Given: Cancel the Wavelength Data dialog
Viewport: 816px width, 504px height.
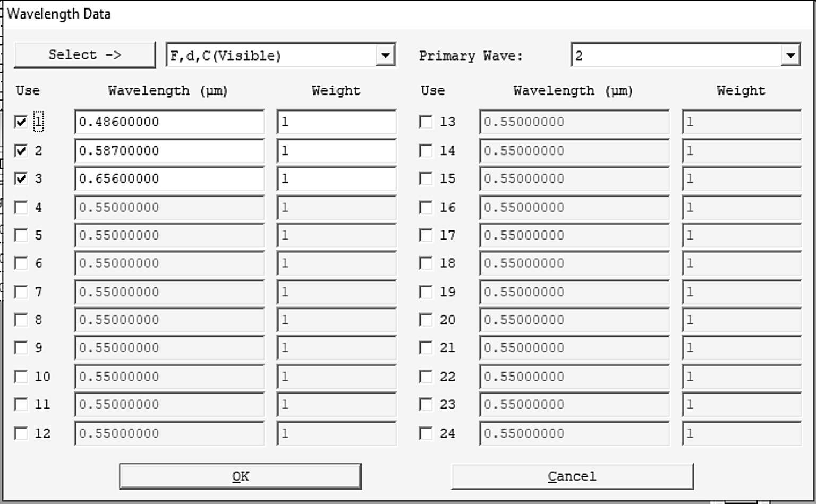Looking at the screenshot, I should point(572,476).
